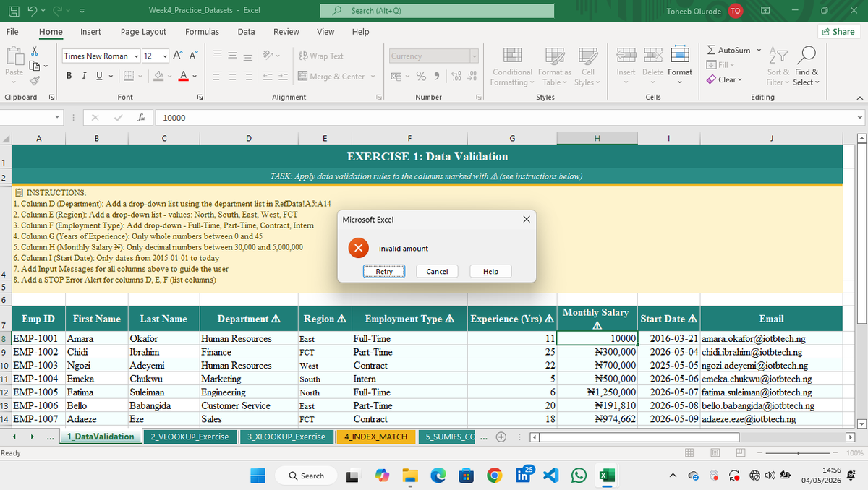Image resolution: width=868 pixels, height=490 pixels.
Task: Click the Cancel X in formula bar
Action: [x=95, y=116]
